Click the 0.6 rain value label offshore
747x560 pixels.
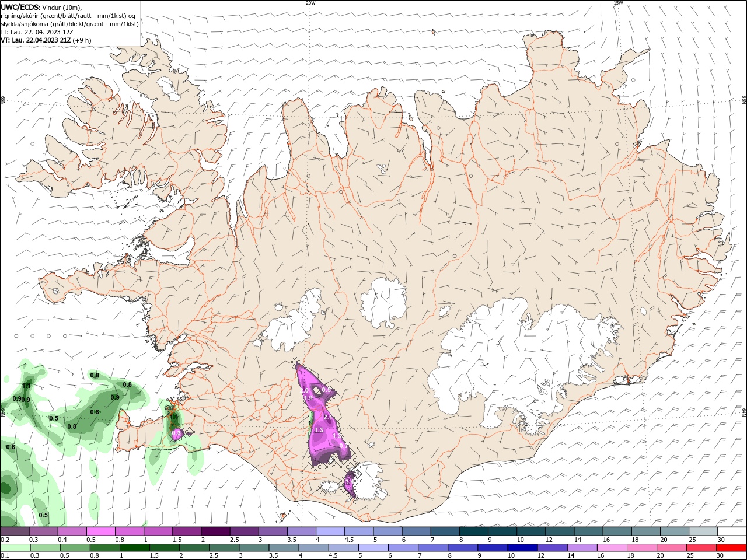pos(11,447)
